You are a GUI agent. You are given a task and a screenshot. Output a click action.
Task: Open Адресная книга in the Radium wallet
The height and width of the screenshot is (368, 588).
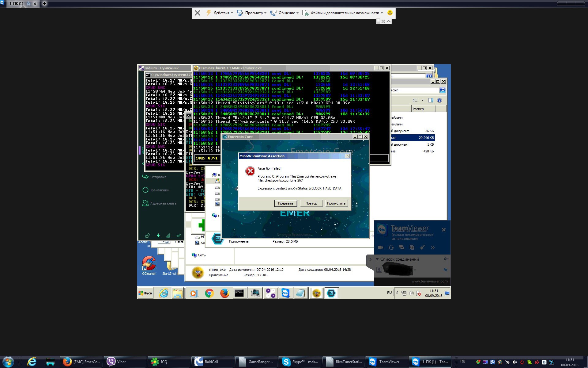click(159, 203)
